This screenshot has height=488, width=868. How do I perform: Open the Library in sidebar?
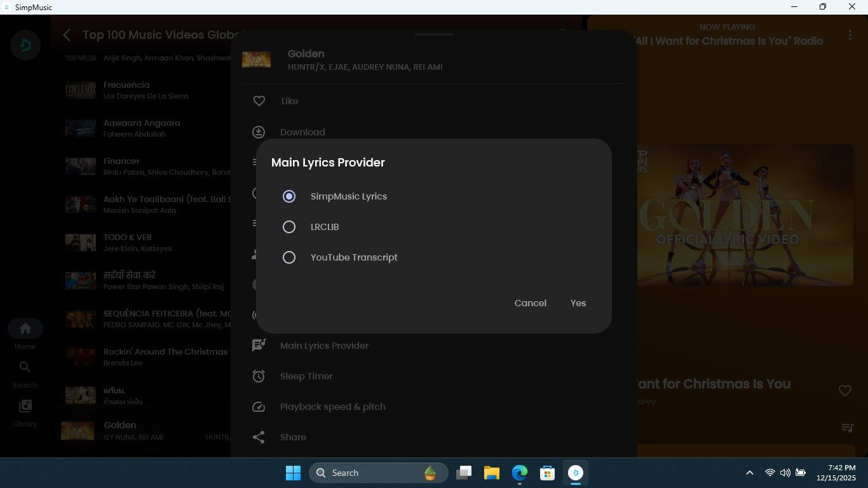(25, 406)
